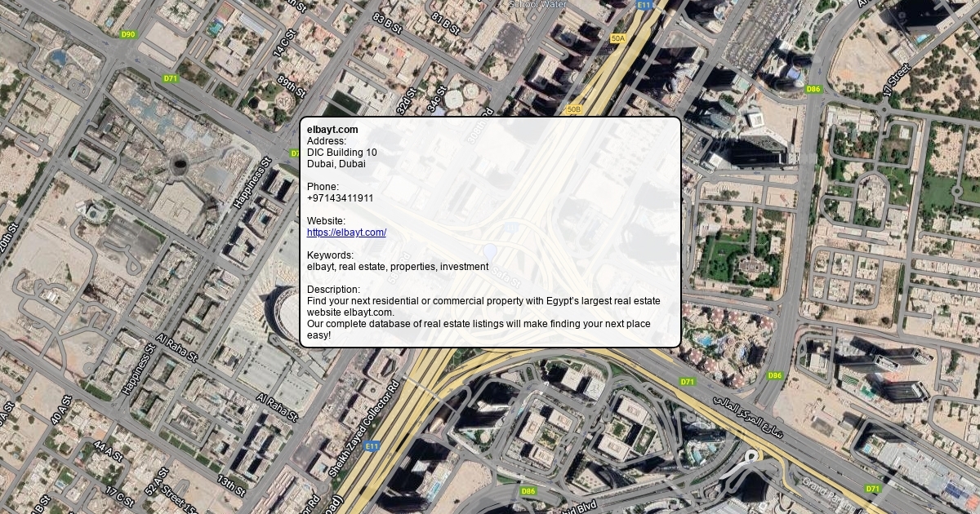
Task: Click the phone number +97143411911
Action: [x=340, y=198]
